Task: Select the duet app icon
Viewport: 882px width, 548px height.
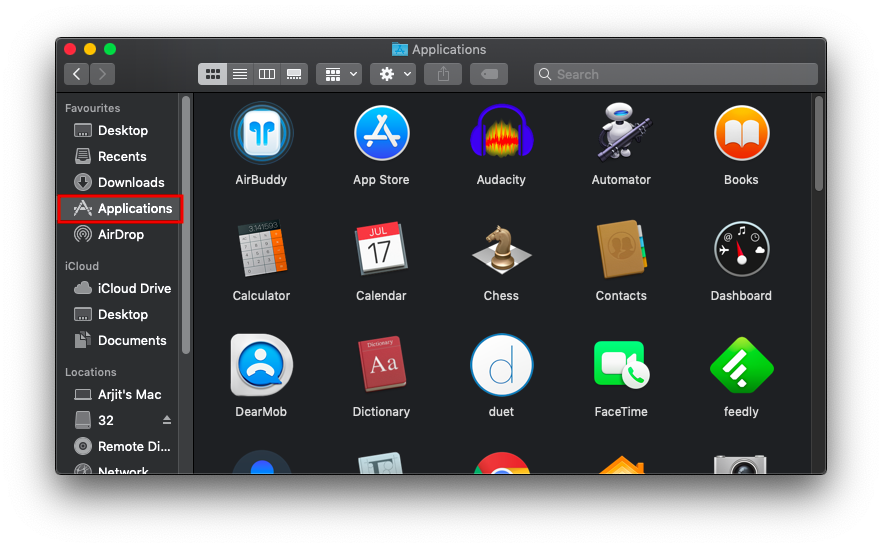Action: 501,365
